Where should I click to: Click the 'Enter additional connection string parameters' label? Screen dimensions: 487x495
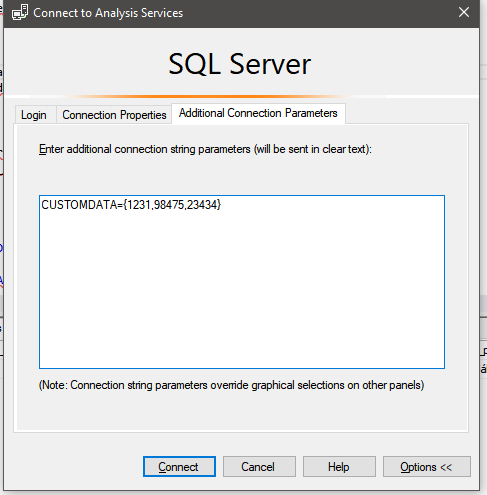click(x=205, y=149)
